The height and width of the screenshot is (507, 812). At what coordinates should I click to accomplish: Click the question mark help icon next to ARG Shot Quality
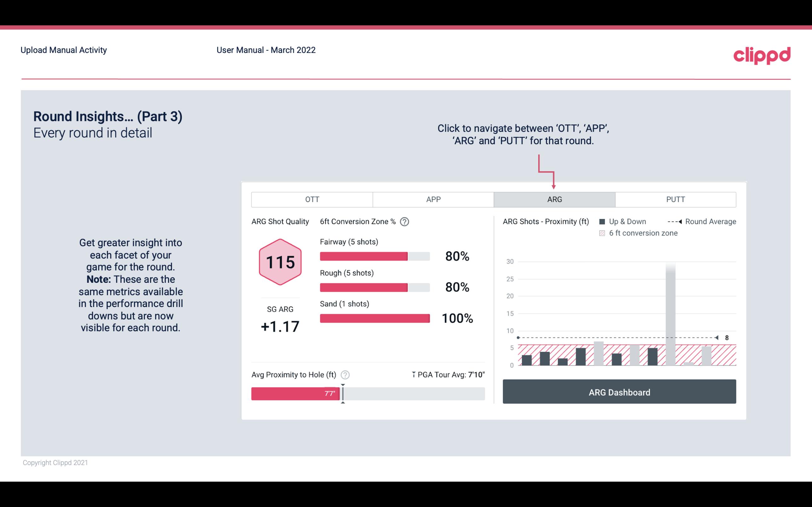[406, 221]
